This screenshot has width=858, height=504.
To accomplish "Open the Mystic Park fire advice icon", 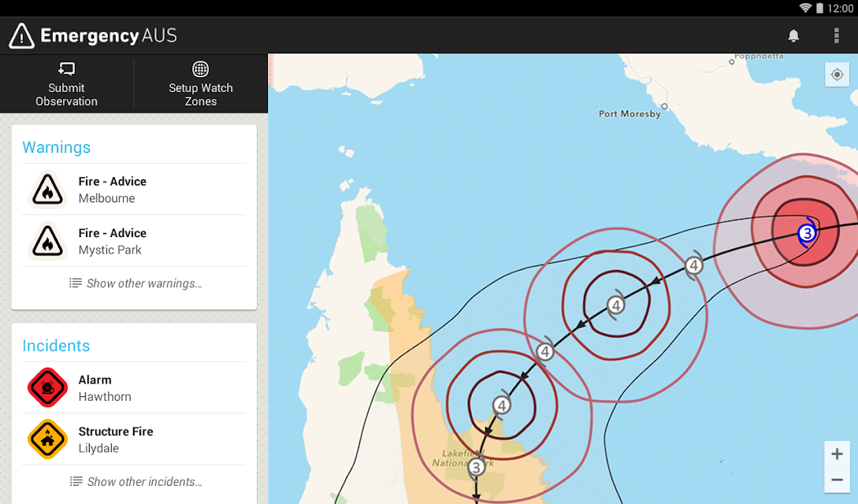I will tap(47, 241).
